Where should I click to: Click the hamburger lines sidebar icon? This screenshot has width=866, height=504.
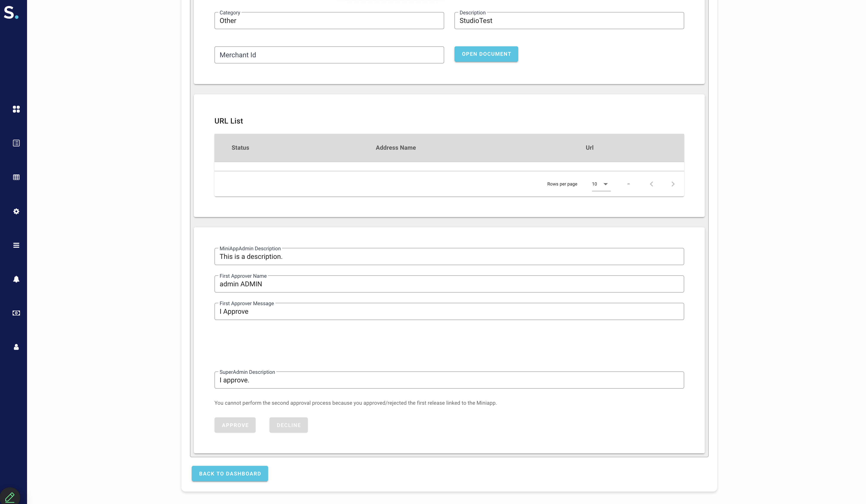coord(16,245)
